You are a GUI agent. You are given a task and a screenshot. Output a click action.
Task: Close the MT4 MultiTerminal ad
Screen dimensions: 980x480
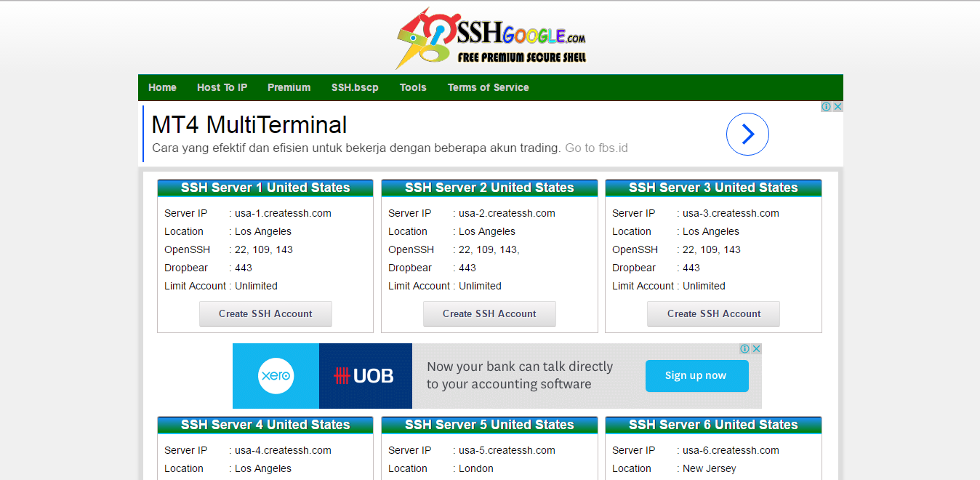point(838,106)
